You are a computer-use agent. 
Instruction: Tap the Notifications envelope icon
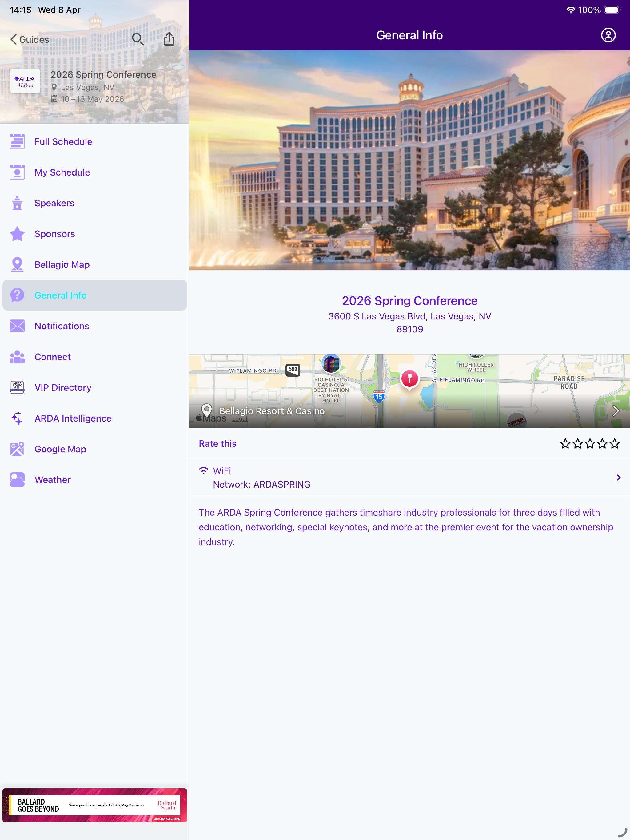[17, 326]
